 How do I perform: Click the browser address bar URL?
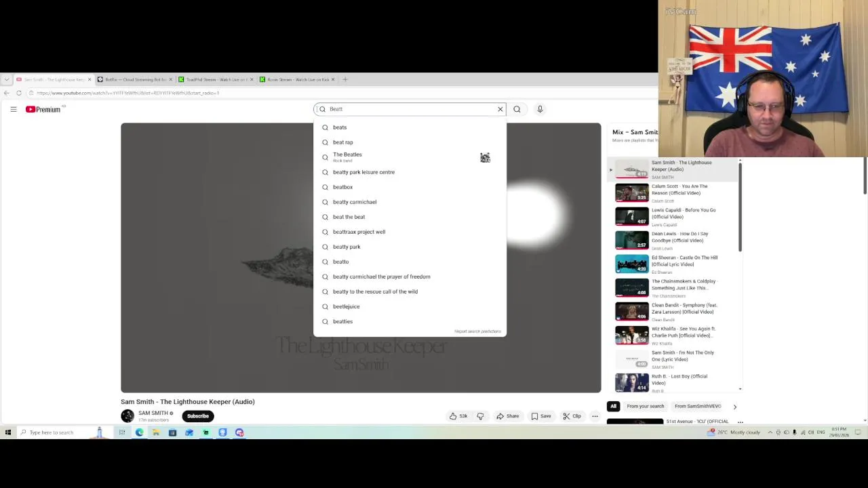[x=129, y=93]
